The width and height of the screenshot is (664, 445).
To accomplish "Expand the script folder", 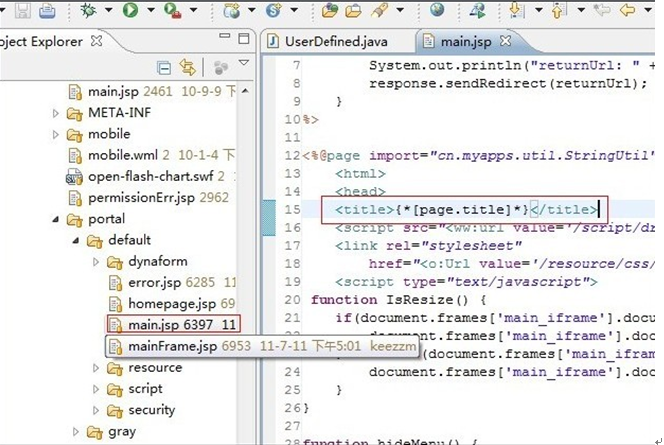I will tap(96, 389).
